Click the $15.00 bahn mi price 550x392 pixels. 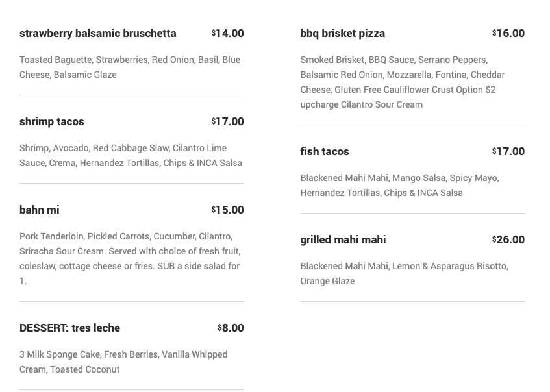click(x=227, y=210)
